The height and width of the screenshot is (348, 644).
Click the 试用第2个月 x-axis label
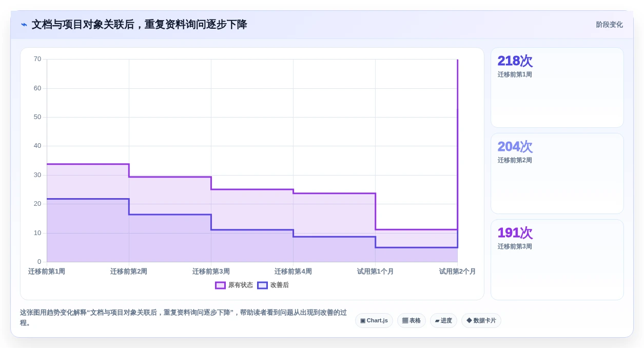point(457,272)
